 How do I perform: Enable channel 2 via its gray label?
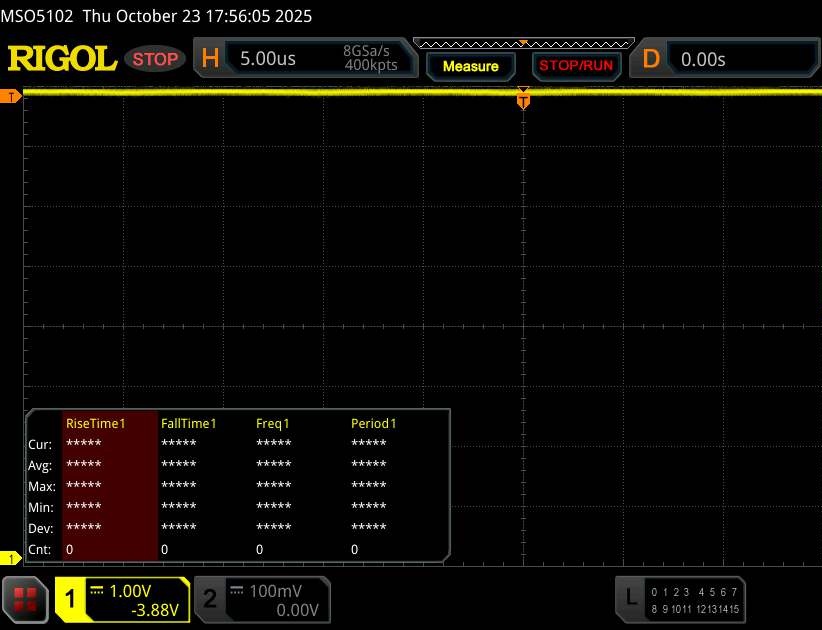click(x=210, y=599)
